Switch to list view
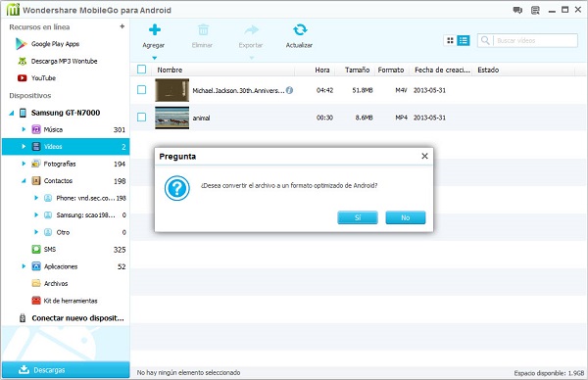The height and width of the screenshot is (380, 588). 464,40
